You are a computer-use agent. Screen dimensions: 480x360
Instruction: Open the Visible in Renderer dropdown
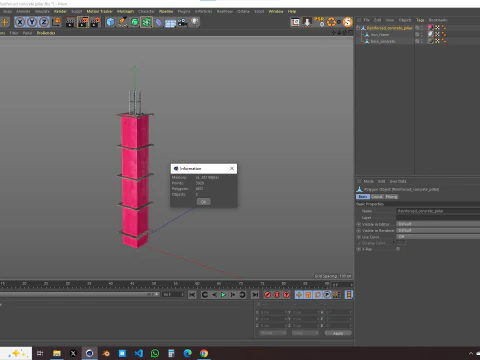click(x=438, y=230)
